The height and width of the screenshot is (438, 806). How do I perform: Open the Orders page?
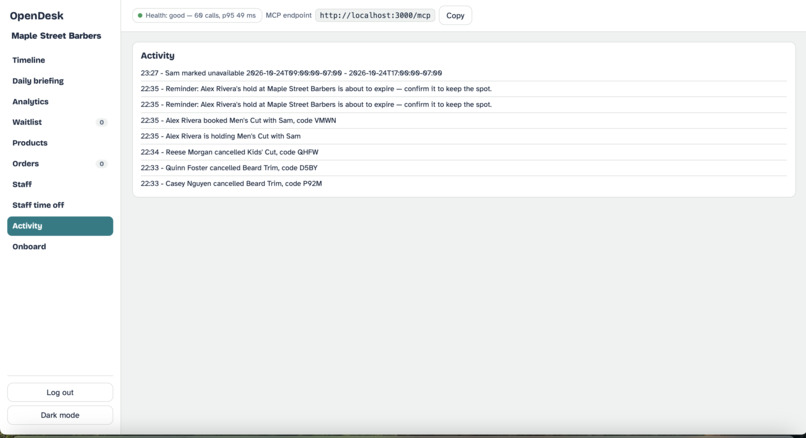pos(60,163)
